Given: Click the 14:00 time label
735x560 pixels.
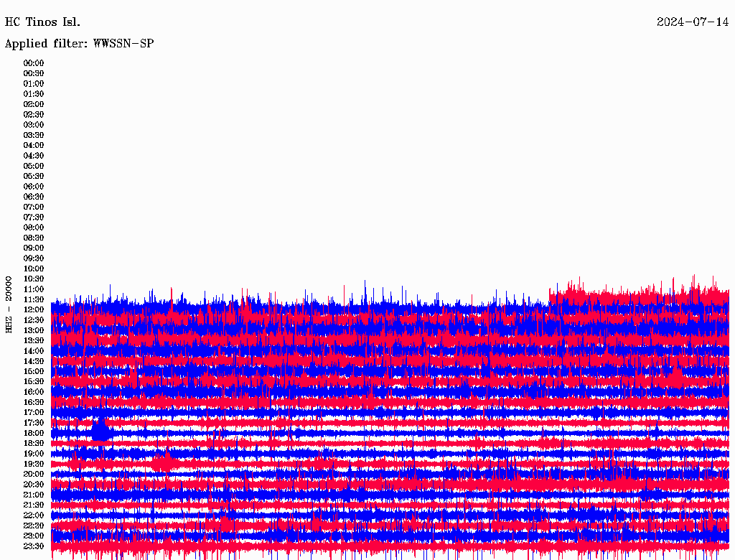Looking at the screenshot, I should coord(34,351).
